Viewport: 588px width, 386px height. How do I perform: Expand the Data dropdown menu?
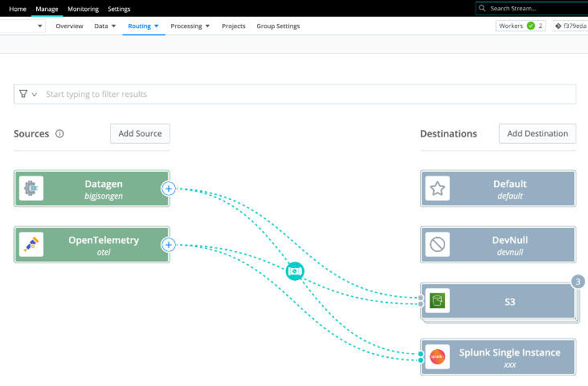105,26
